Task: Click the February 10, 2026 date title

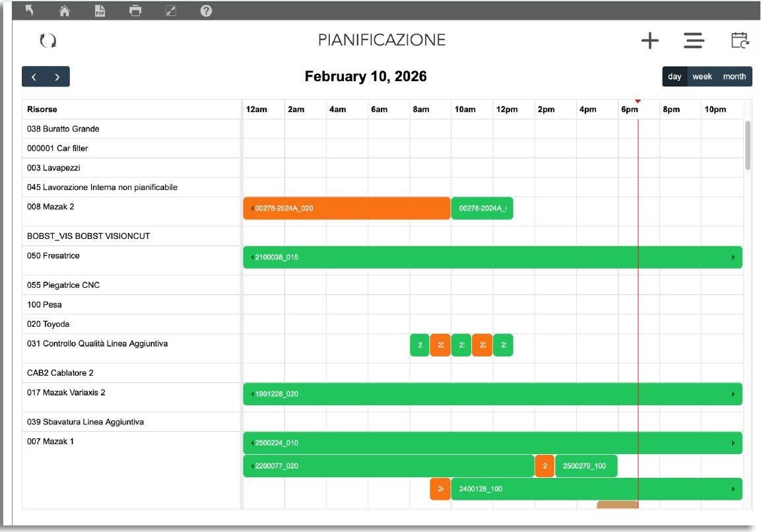Action: tap(366, 76)
